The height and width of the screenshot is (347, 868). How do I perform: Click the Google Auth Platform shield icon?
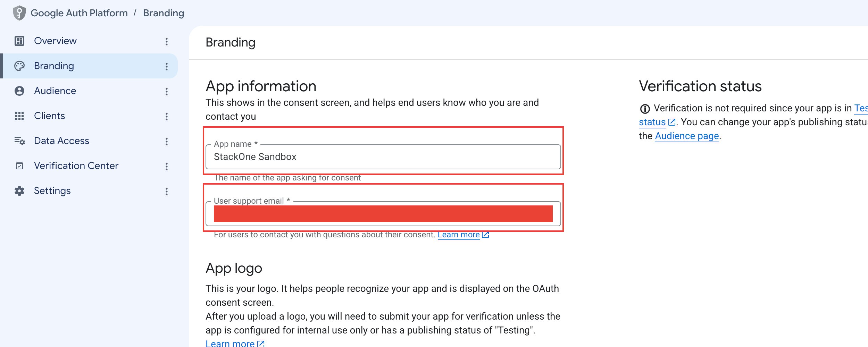[19, 13]
